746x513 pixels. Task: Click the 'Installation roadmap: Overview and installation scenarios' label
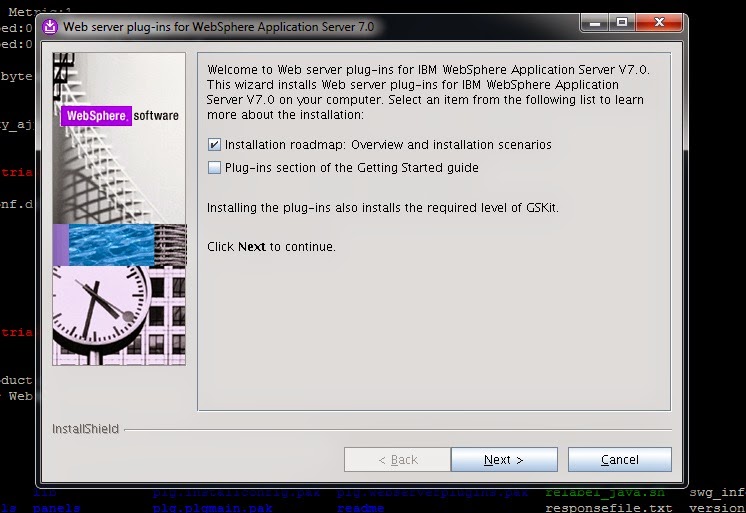tap(388, 145)
